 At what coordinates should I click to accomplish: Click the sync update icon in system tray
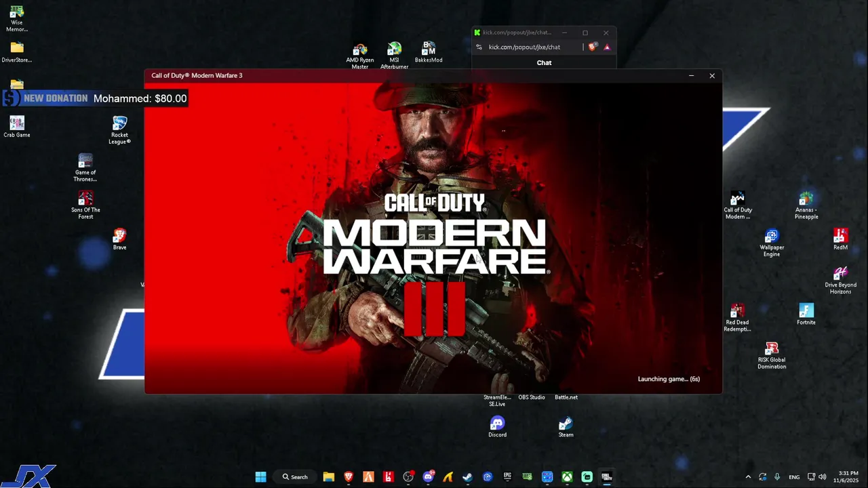(763, 477)
